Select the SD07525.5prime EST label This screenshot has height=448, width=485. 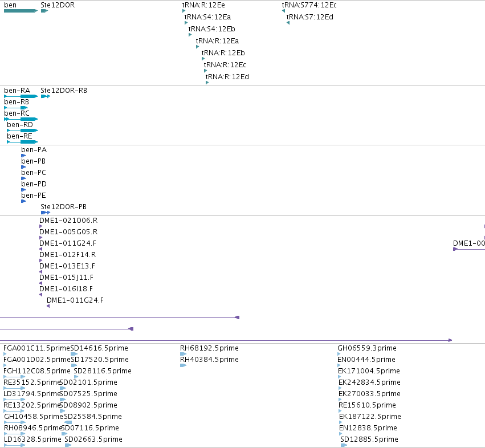(x=88, y=394)
